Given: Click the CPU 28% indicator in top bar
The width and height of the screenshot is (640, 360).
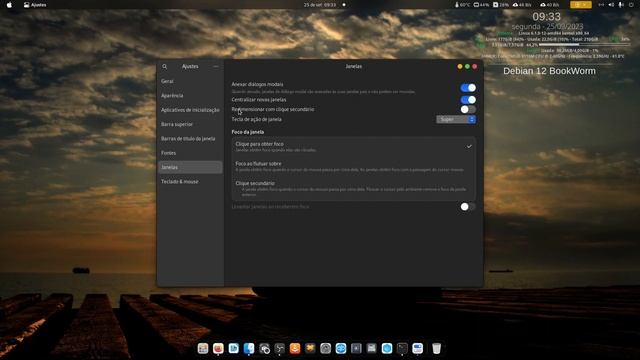Looking at the screenshot, I should (501, 5).
